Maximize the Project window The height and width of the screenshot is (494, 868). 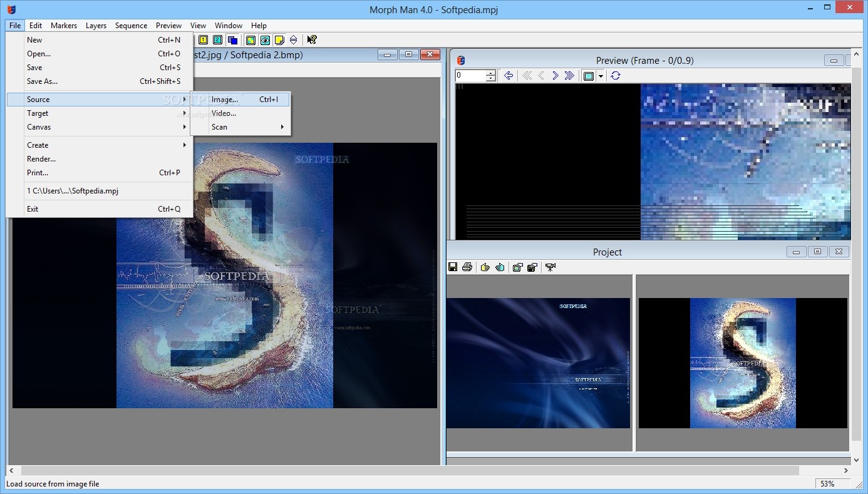coord(817,252)
